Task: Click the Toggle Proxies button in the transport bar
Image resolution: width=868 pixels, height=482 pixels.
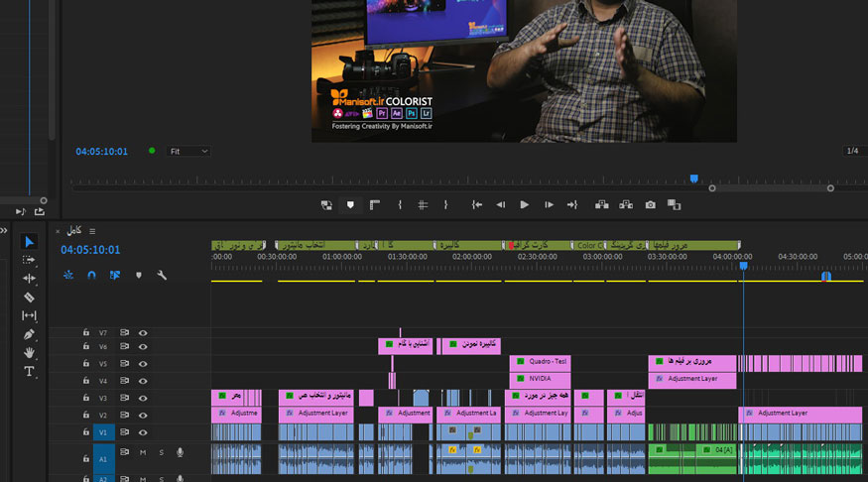Action: 326,205
